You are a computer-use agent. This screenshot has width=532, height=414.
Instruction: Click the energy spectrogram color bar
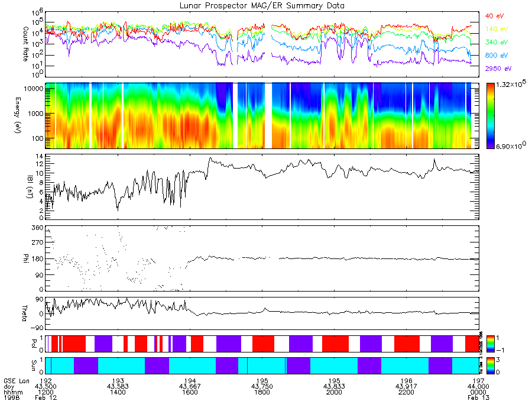(x=490, y=116)
